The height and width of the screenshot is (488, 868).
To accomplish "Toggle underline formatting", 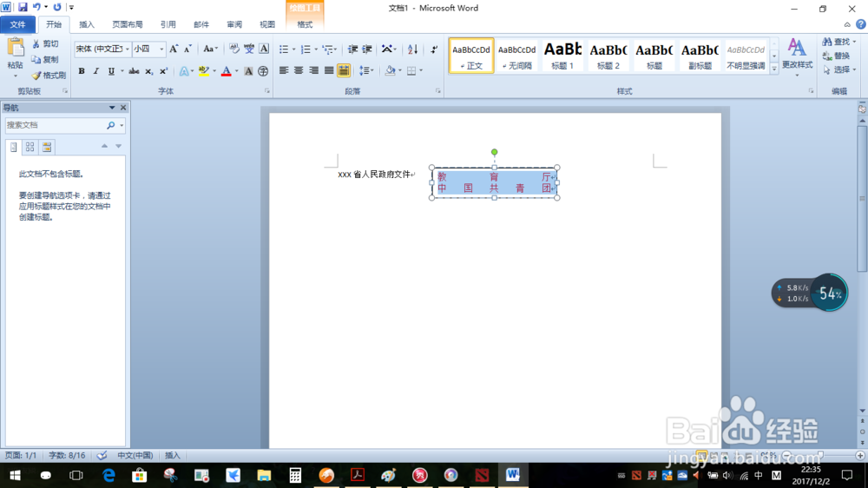I will (x=111, y=71).
